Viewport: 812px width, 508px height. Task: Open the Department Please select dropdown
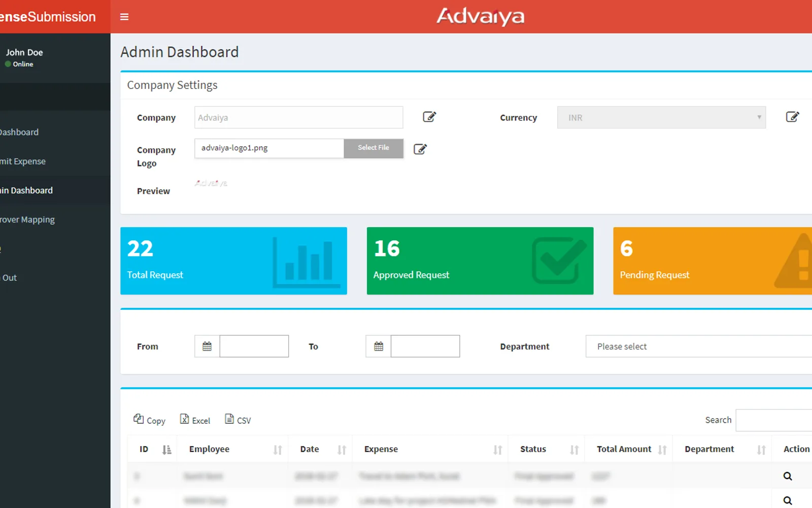pos(699,346)
